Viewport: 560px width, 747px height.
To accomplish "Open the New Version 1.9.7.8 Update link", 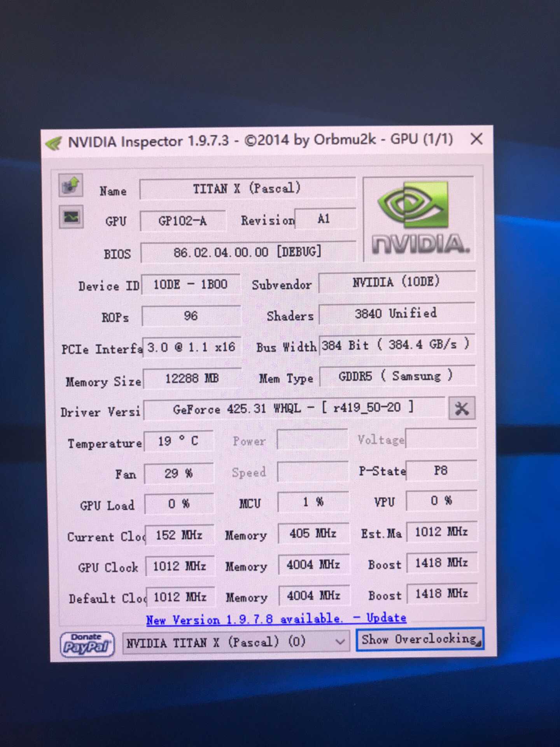I will pos(276,619).
